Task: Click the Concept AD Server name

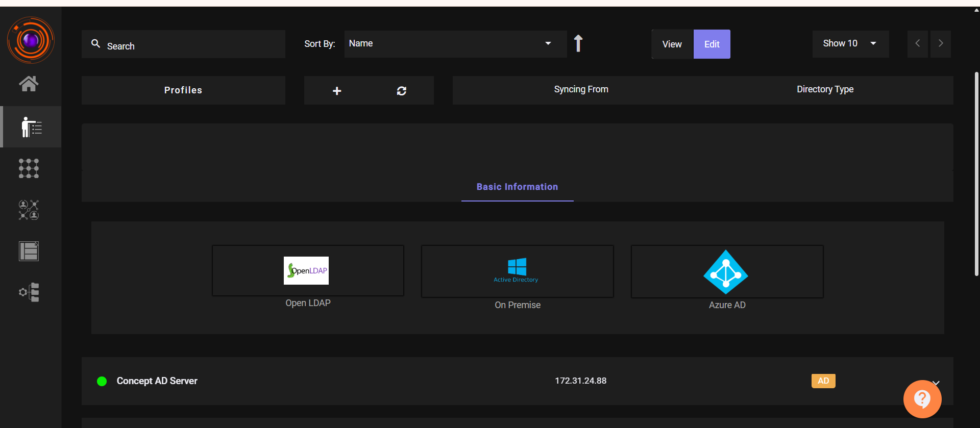Action: click(x=157, y=381)
